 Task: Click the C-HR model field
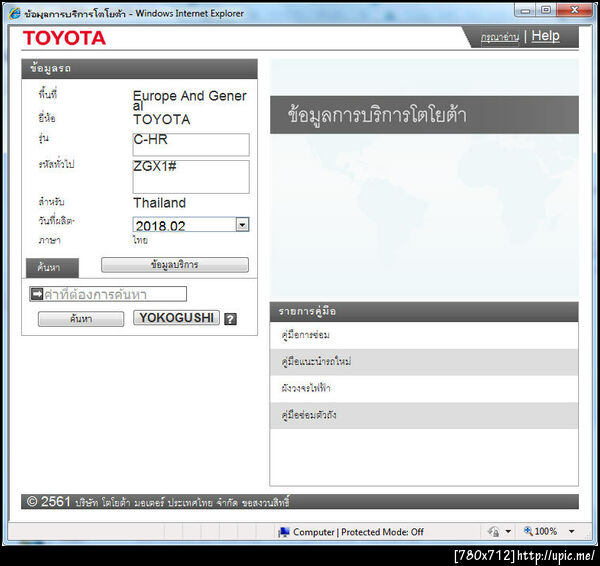[191, 145]
